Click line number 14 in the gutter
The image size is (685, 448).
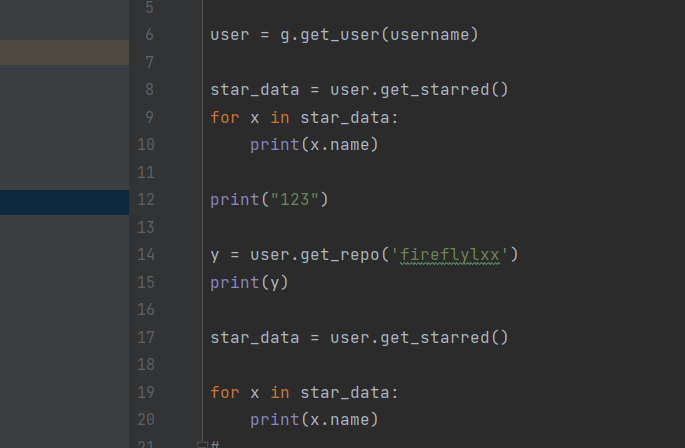click(x=146, y=255)
